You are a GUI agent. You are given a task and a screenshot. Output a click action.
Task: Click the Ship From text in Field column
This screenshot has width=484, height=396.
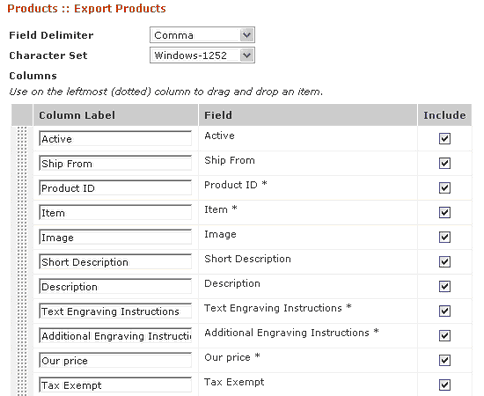click(x=230, y=160)
